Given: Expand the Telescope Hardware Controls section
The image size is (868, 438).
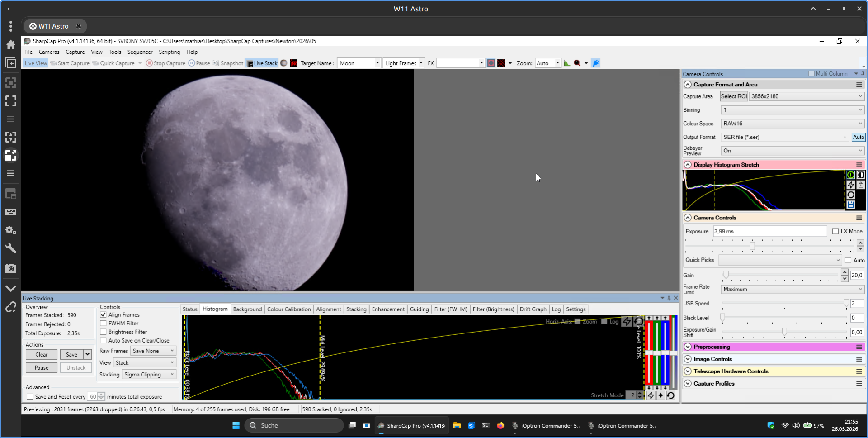Looking at the screenshot, I should 688,371.
